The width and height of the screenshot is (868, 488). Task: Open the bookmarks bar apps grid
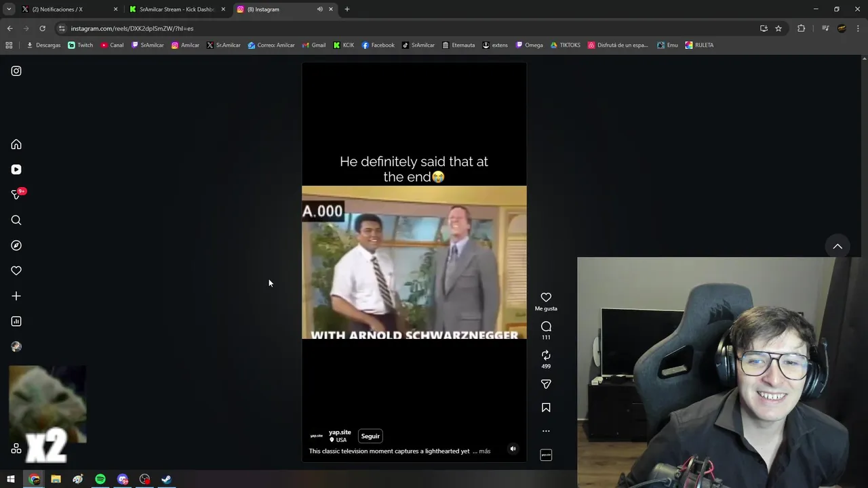9,45
